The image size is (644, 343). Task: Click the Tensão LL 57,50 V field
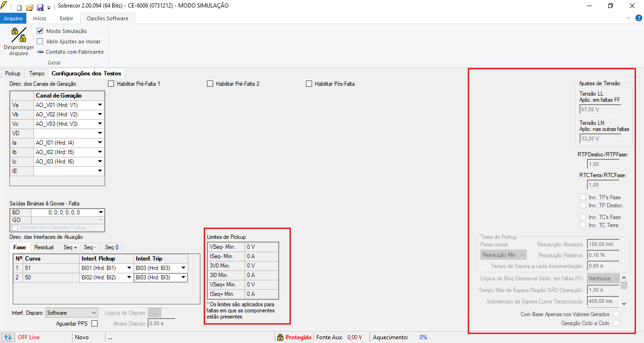coord(600,109)
